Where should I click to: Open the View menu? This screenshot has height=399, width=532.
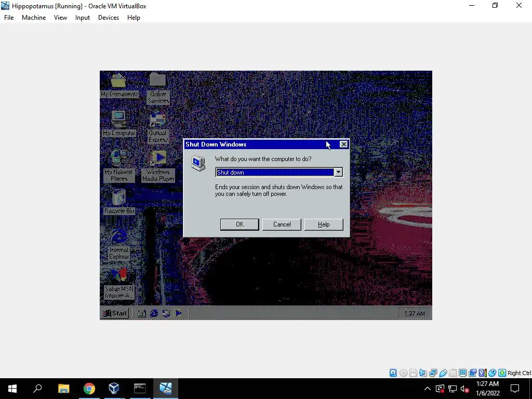[60, 18]
